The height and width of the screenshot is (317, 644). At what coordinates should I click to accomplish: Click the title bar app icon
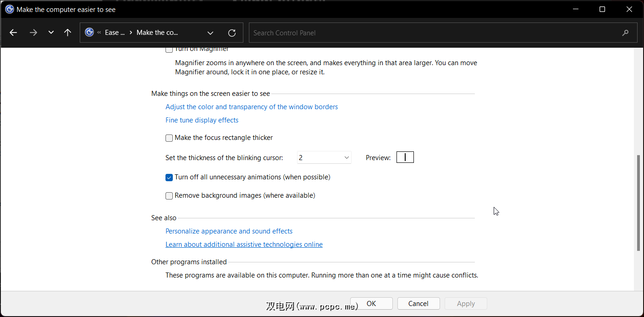coord(9,9)
